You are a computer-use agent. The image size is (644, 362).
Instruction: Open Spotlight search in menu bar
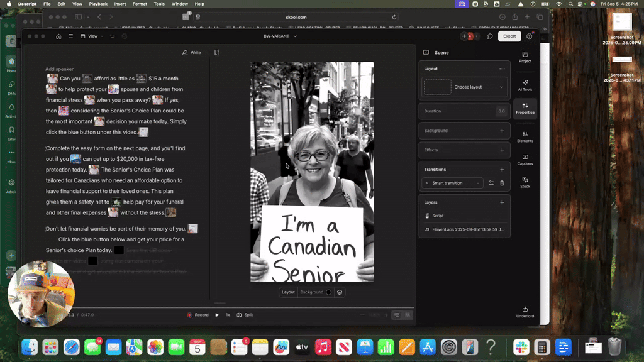[570, 4]
